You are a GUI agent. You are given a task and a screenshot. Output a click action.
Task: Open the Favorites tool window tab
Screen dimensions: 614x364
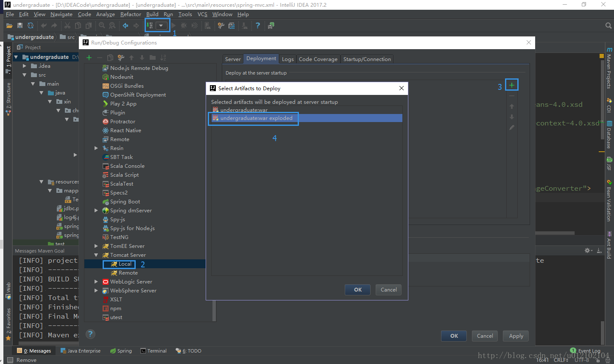pos(8,324)
